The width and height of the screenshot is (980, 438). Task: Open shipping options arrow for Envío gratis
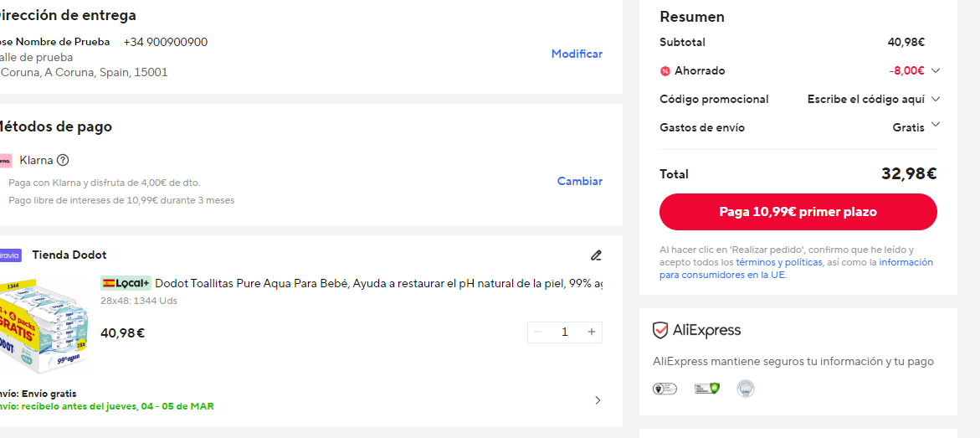598,400
